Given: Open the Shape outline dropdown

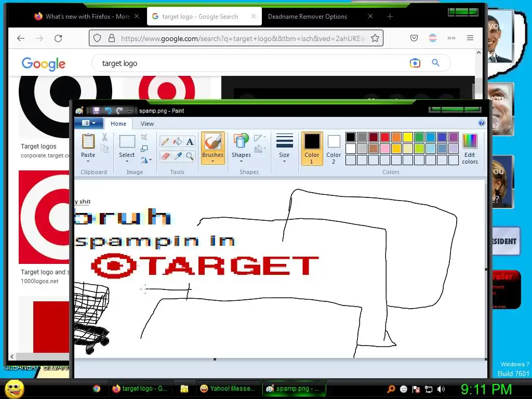Looking at the screenshot, I should tap(260, 137).
